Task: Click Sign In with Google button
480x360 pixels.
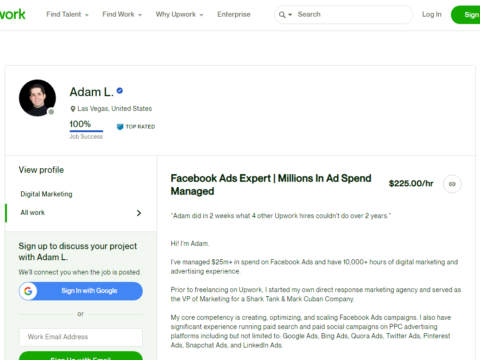Action: [x=81, y=291]
